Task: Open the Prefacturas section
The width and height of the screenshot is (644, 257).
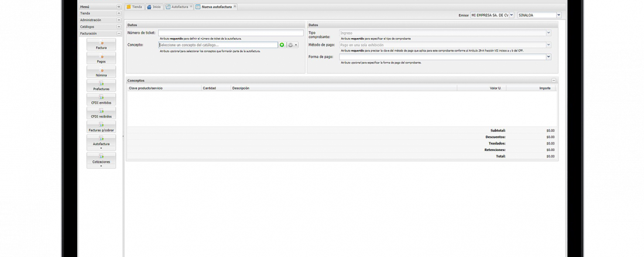Action: tap(101, 86)
